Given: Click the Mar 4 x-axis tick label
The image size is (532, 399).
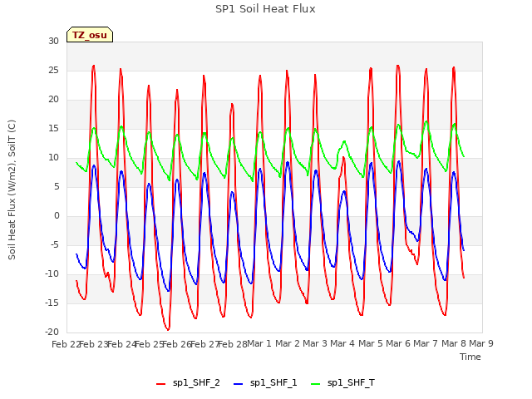Looking at the screenshot, I should pyautogui.click(x=342, y=343).
